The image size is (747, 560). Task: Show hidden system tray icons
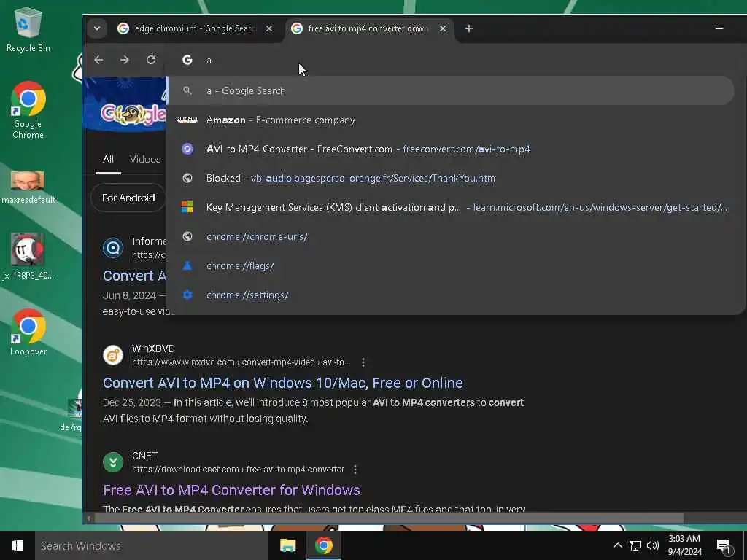617,545
